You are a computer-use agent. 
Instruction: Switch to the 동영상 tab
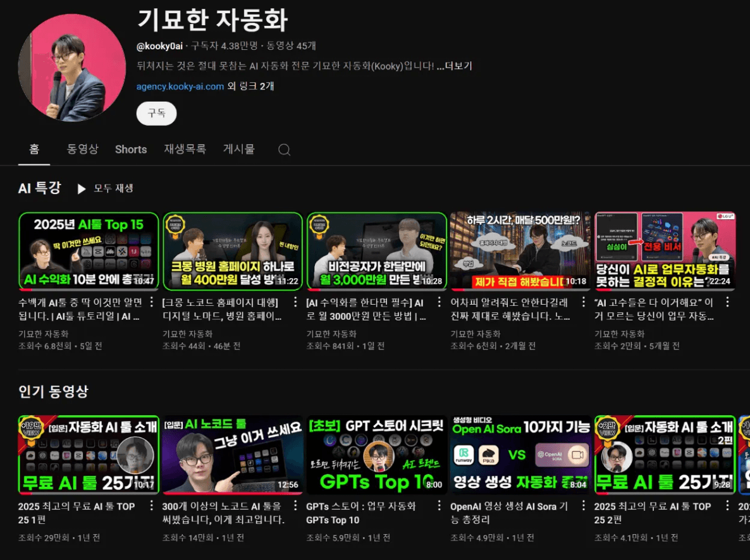[82, 149]
